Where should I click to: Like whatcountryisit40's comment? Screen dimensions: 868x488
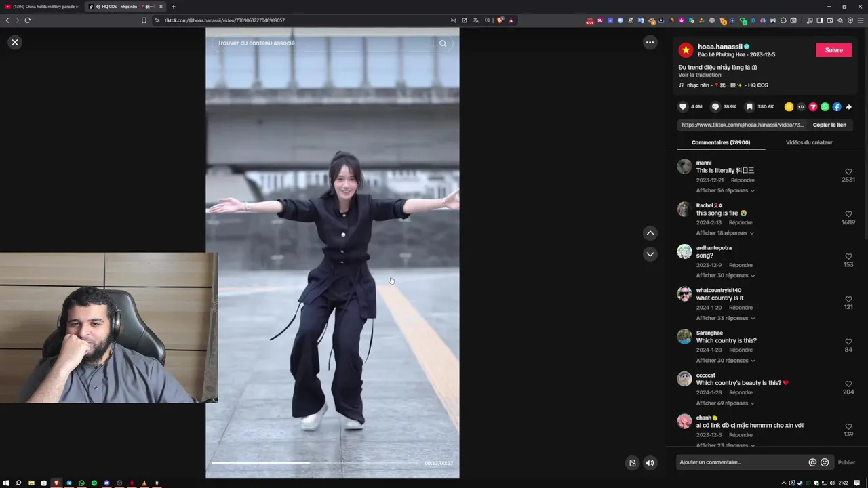click(848, 299)
